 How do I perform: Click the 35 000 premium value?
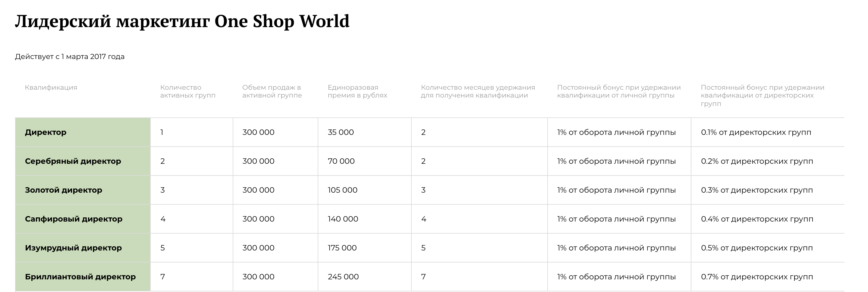click(x=341, y=132)
